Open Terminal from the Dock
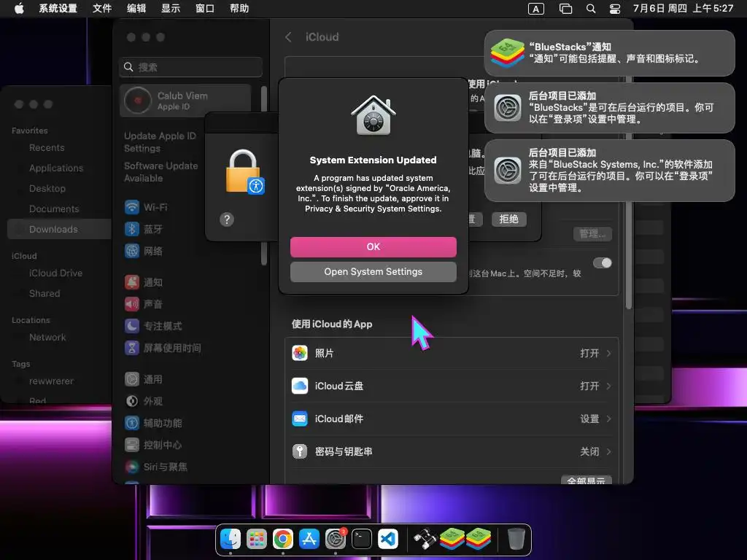 [x=362, y=539]
